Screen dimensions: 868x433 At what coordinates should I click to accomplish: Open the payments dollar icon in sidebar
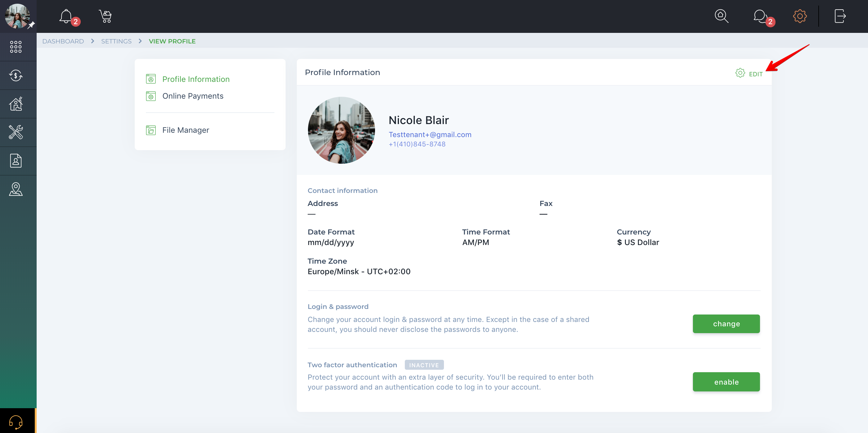[x=16, y=75]
